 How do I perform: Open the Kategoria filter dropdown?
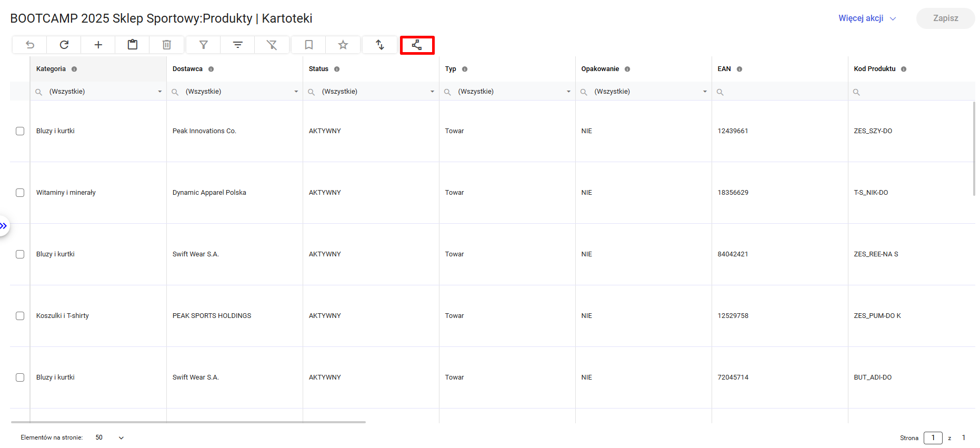pyautogui.click(x=159, y=92)
